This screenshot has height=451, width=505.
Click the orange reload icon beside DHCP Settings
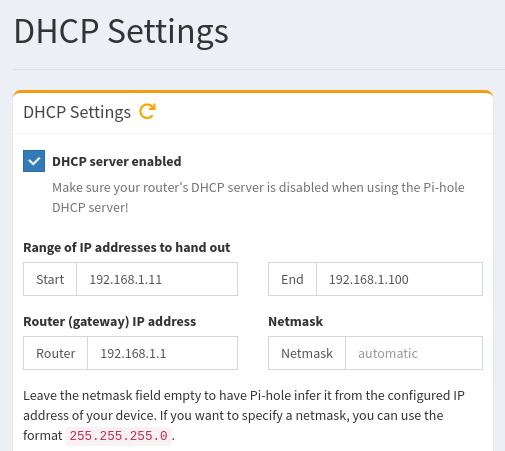tap(147, 111)
